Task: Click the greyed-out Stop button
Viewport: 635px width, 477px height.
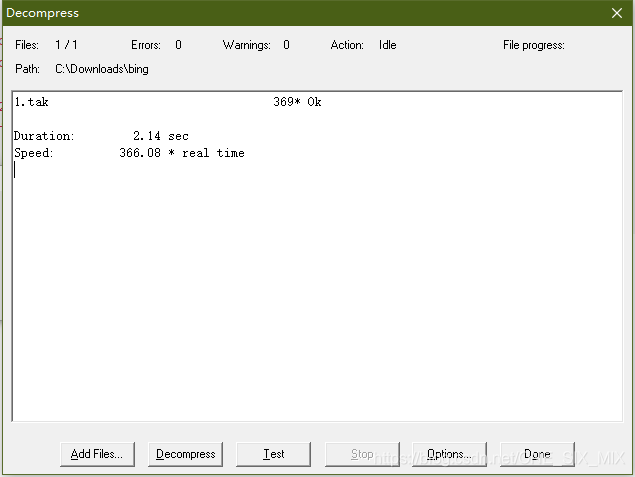Action: tap(362, 454)
